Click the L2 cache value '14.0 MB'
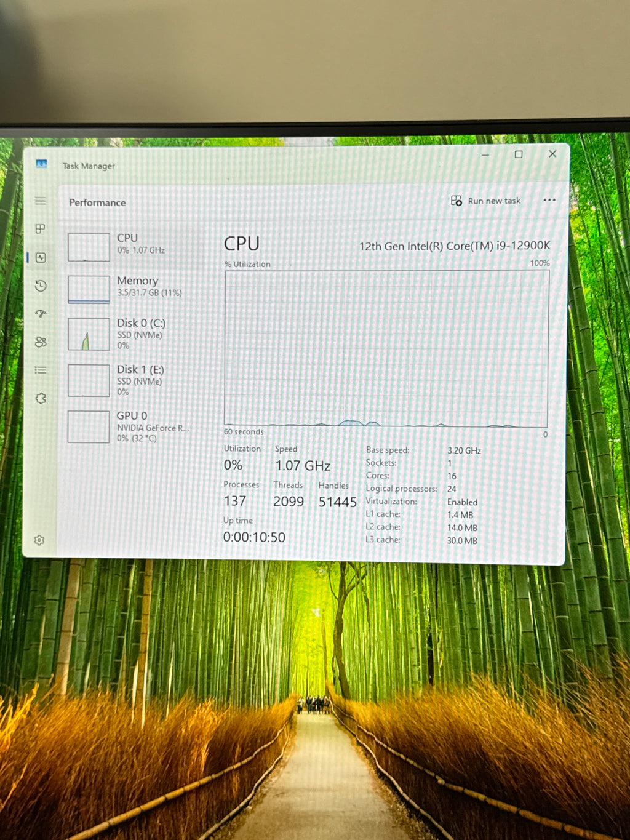Image resolution: width=630 pixels, height=840 pixels. point(462,527)
